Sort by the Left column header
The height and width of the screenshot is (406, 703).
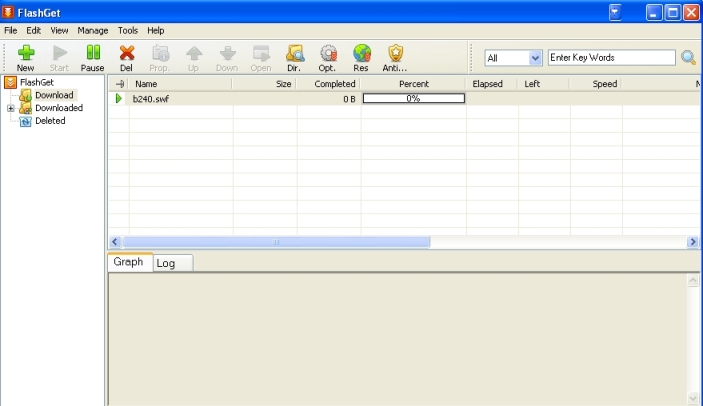click(543, 84)
